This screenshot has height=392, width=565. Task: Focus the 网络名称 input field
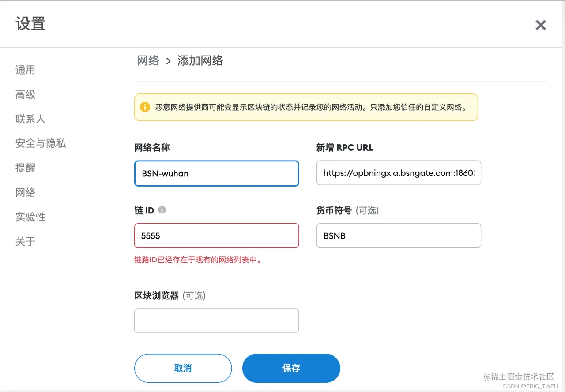point(216,173)
